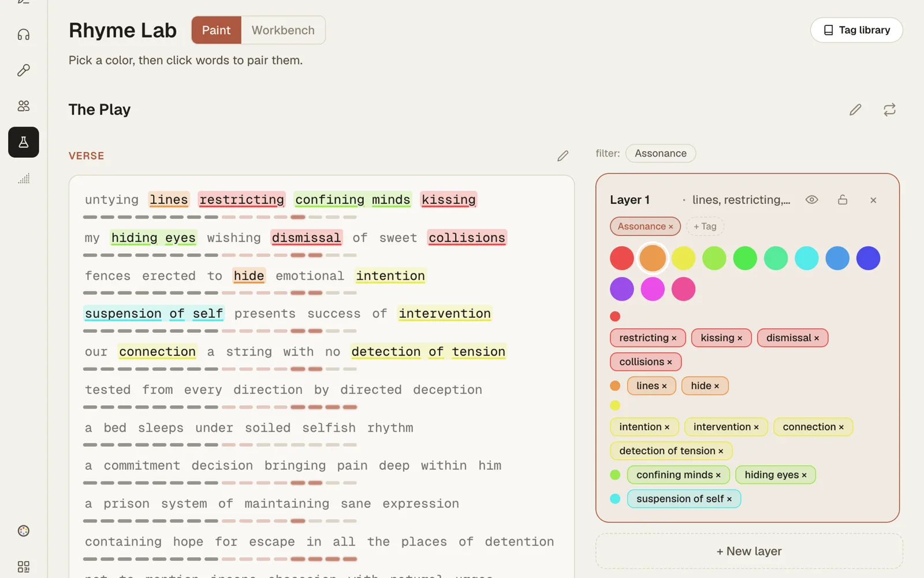924x578 pixels.
Task: Open the headphones listening section in sidebar
Action: 24,35
